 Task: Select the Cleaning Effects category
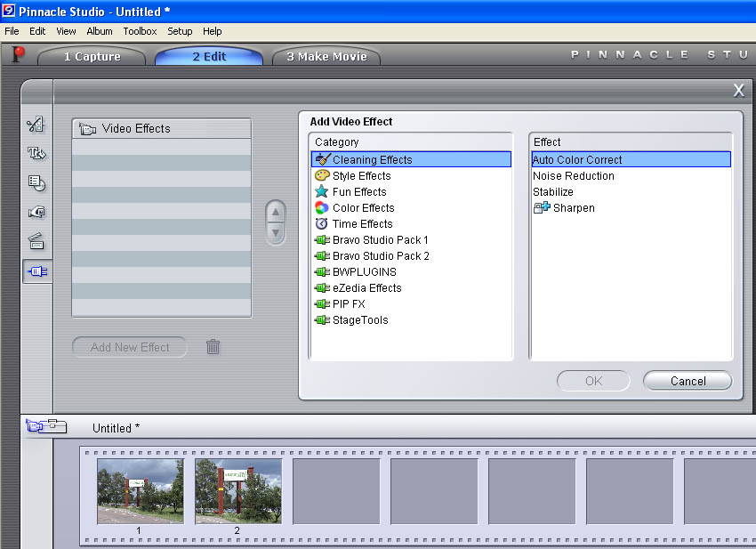coord(411,159)
